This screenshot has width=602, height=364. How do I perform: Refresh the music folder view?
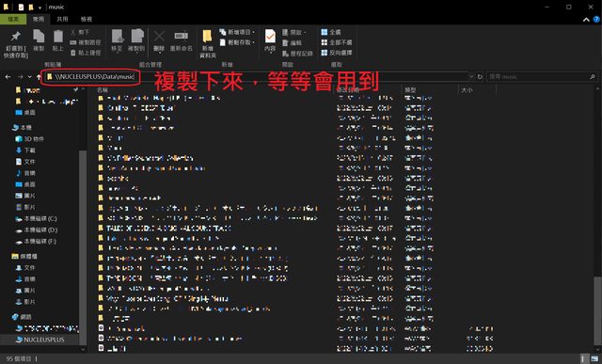click(x=480, y=77)
